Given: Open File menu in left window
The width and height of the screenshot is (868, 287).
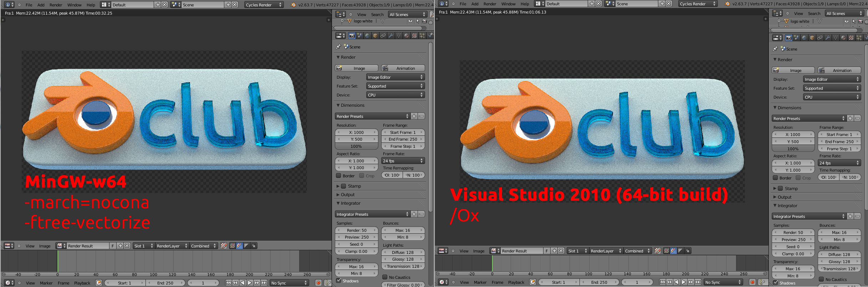Looking at the screenshot, I should (x=29, y=5).
